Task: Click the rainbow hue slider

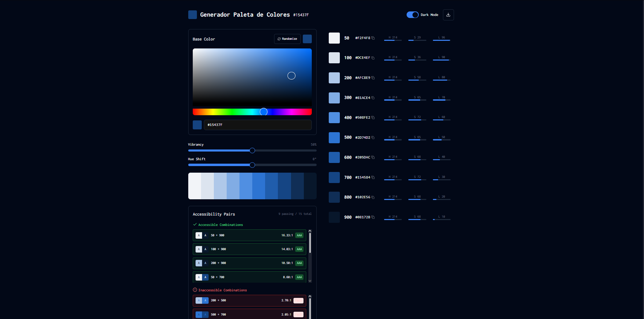Action: (263, 112)
